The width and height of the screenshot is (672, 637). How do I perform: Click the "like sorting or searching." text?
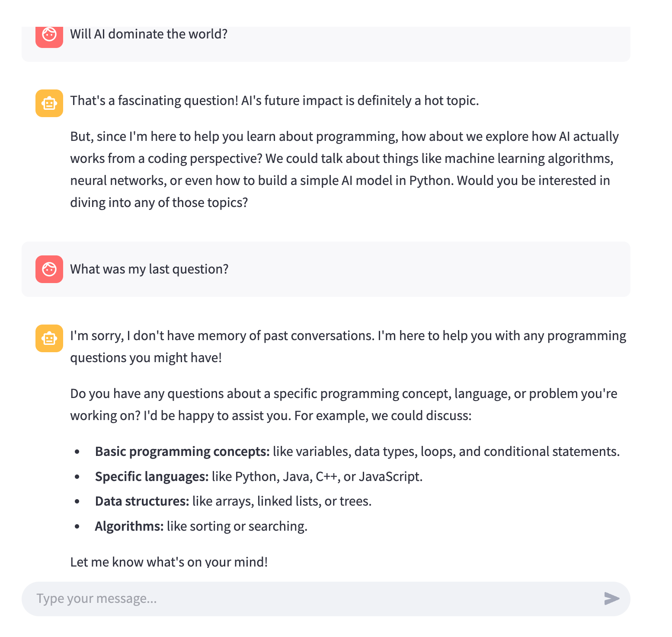tap(237, 526)
